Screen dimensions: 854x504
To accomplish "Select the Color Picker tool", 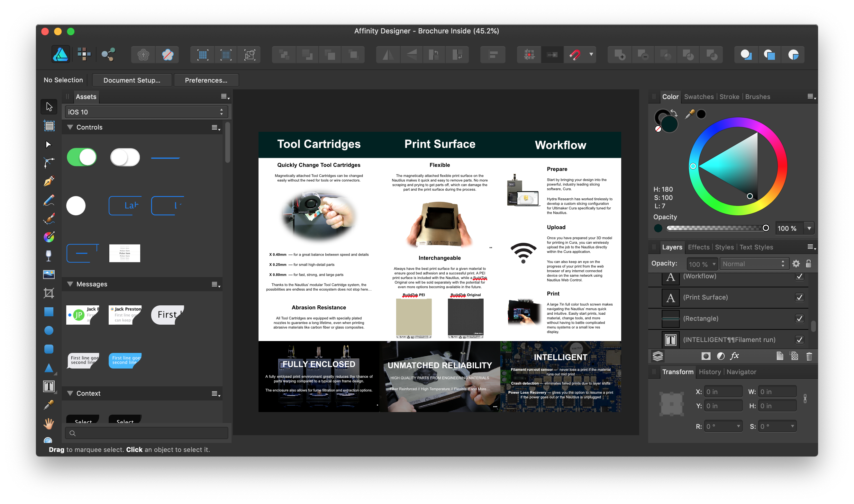I will (49, 405).
